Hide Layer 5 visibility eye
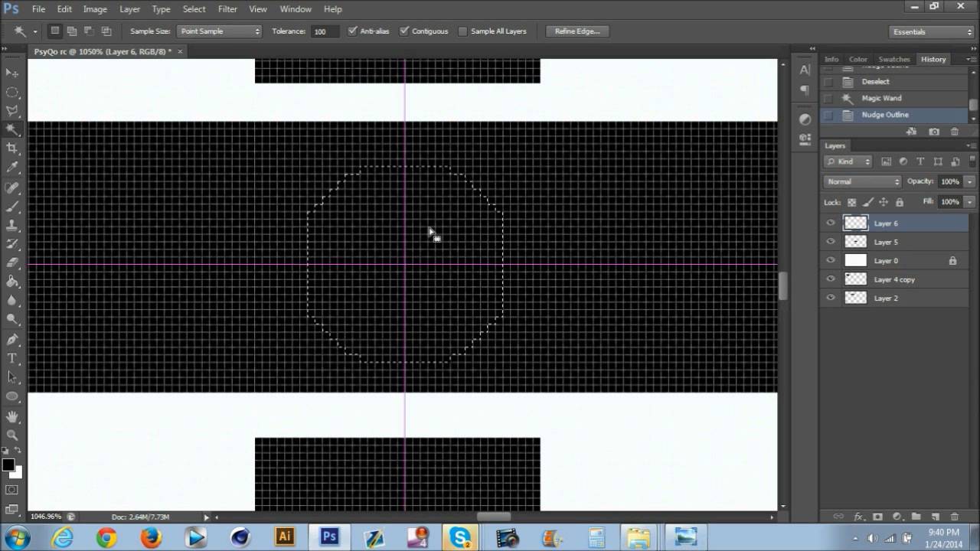Viewport: 980px width, 551px height. point(831,242)
